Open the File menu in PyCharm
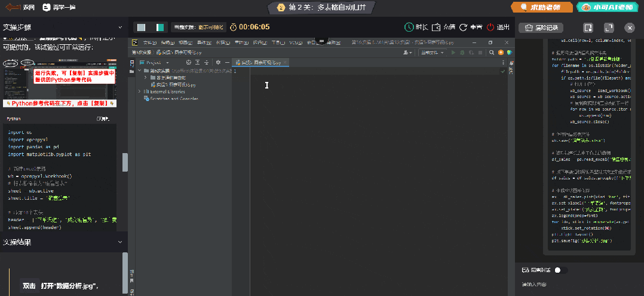Image resolution: width=644 pixels, height=296 pixels. (150, 43)
